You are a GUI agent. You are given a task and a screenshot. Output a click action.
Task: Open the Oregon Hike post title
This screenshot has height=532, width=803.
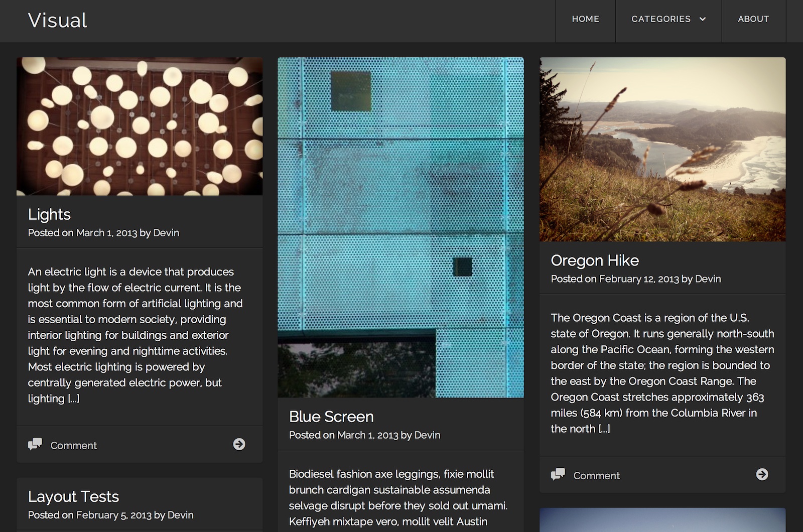(595, 260)
